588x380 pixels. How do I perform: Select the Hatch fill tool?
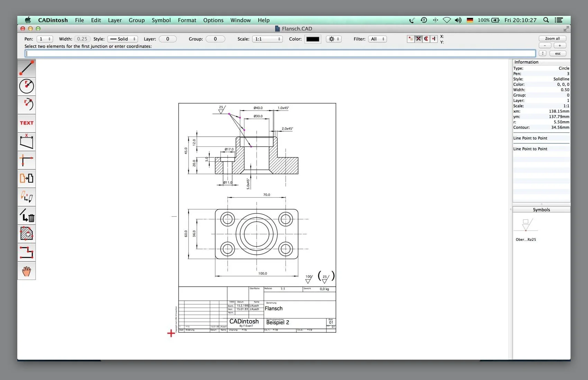[27, 234]
